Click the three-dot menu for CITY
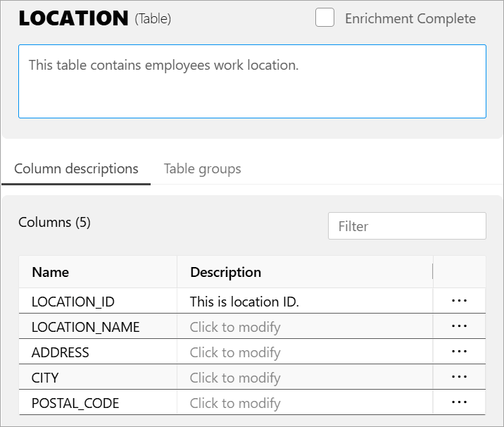 pyautogui.click(x=459, y=377)
